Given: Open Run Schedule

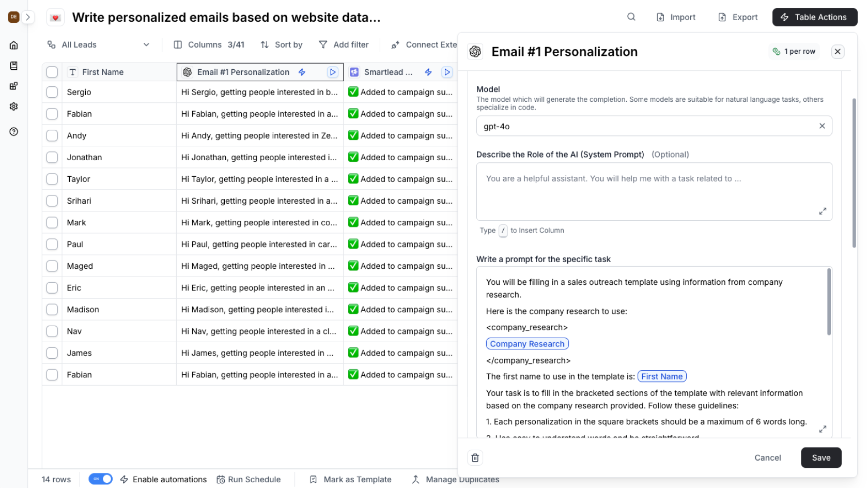Looking at the screenshot, I should (249, 479).
